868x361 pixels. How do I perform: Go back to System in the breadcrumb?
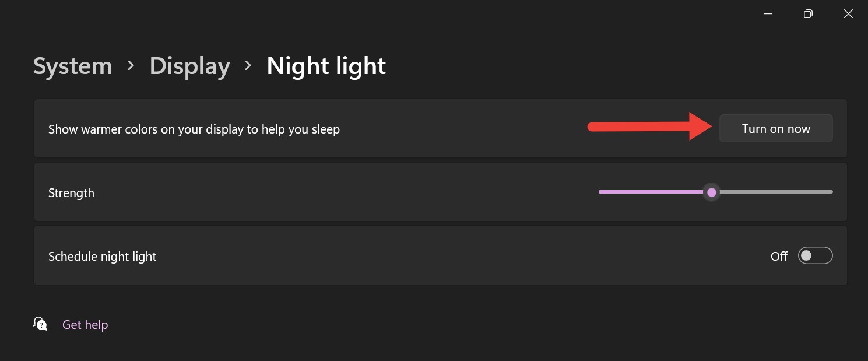(73, 66)
